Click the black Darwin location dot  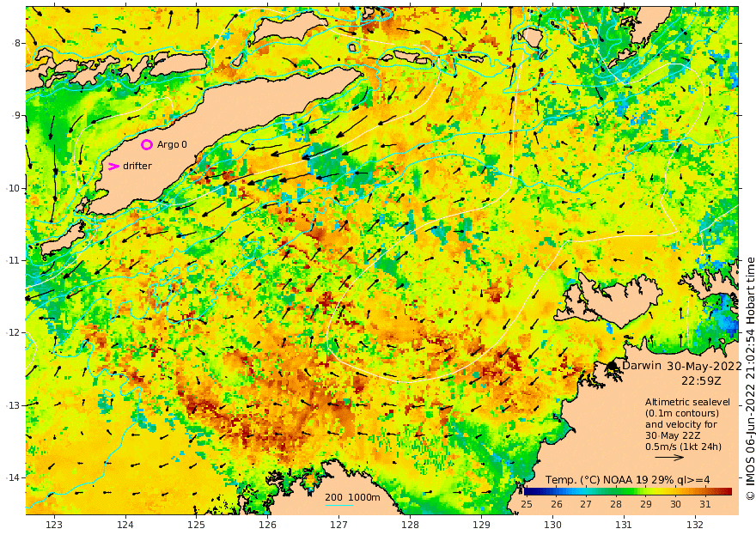click(x=612, y=366)
